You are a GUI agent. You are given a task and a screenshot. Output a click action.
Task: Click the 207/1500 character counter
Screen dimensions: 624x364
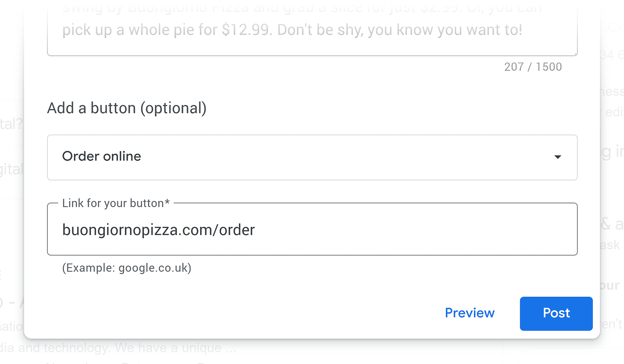(x=532, y=67)
